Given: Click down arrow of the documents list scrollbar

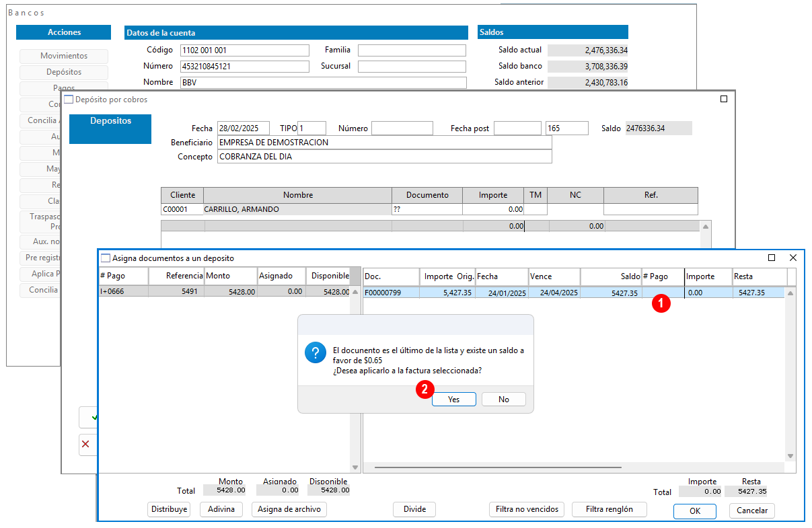Looking at the screenshot, I should click(791, 457).
